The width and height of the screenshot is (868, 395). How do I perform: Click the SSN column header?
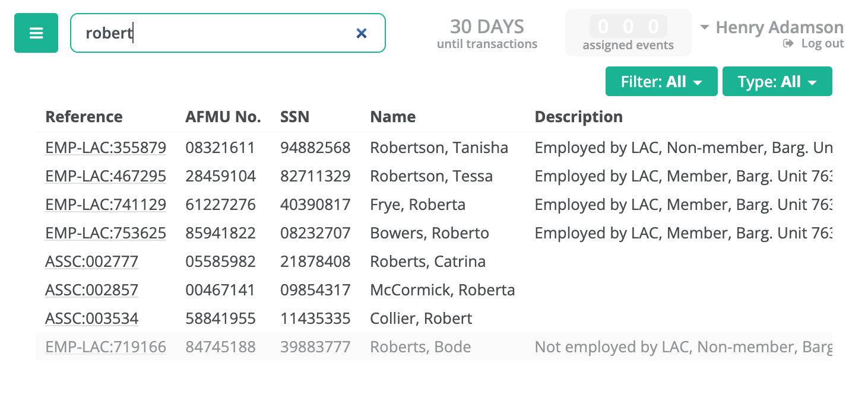pos(295,117)
